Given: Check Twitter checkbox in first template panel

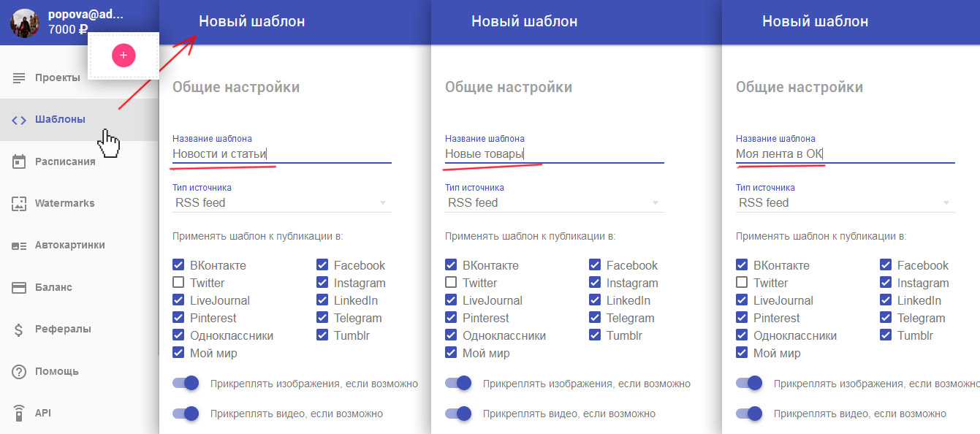Looking at the screenshot, I should pos(178,283).
